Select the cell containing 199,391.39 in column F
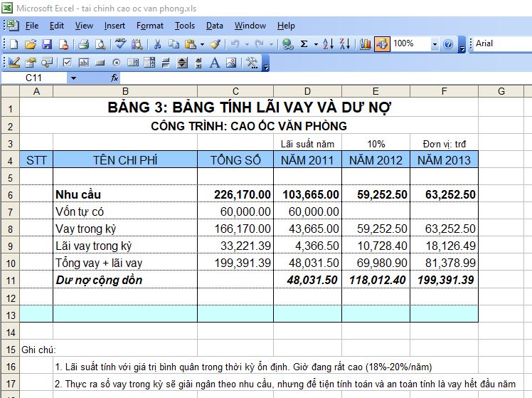The image size is (532, 398). click(445, 280)
